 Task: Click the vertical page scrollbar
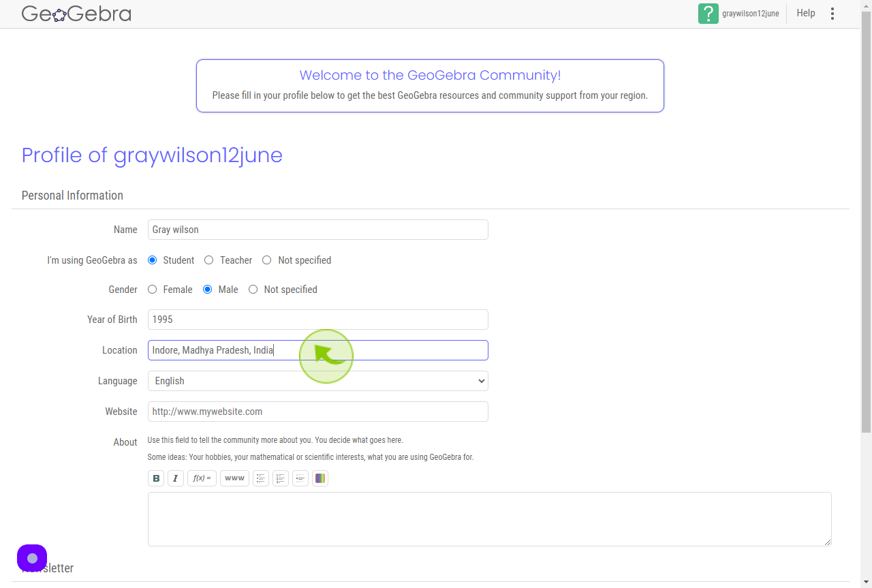(866, 222)
